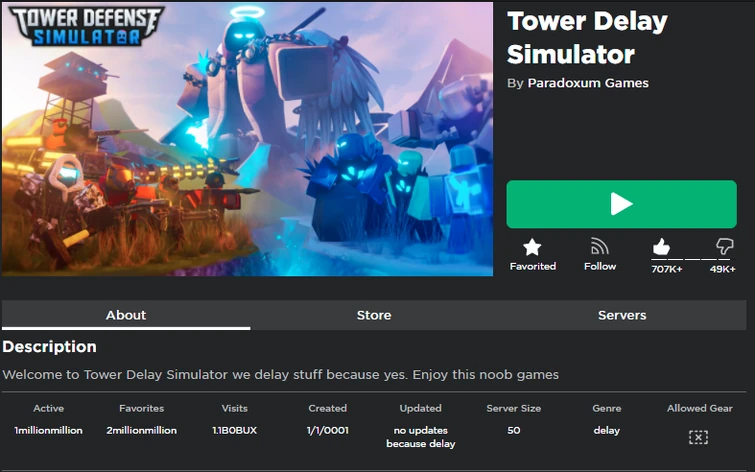Viewport: 755px width, 472px height.
Task: Click the game thumbnail image
Action: (x=247, y=139)
